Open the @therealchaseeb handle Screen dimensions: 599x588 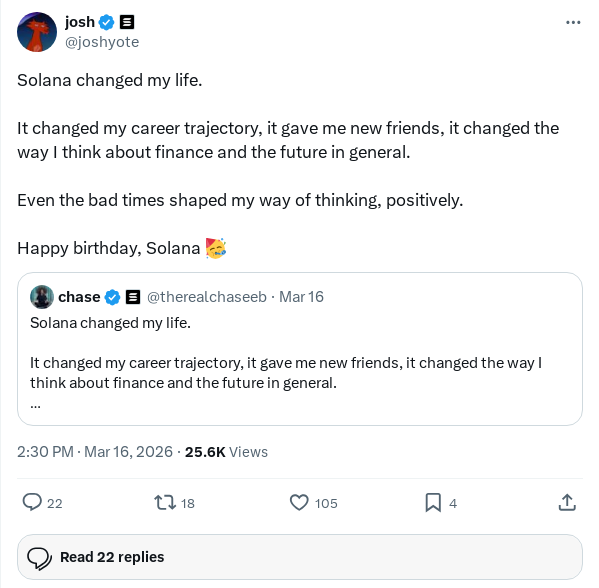[207, 297]
